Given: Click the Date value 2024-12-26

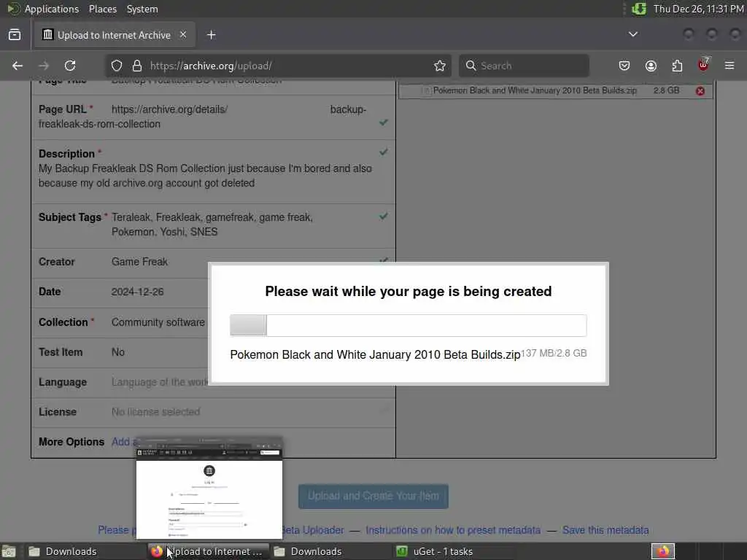Looking at the screenshot, I should tap(138, 292).
